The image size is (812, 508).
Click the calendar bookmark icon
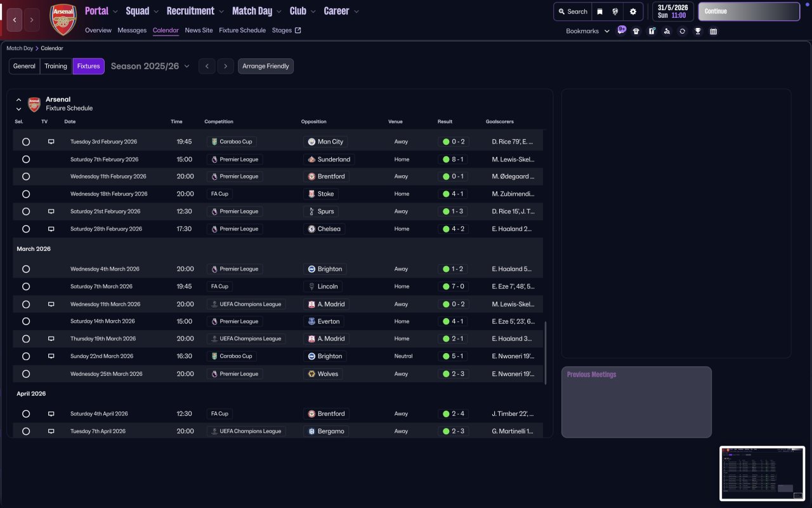pos(713,31)
